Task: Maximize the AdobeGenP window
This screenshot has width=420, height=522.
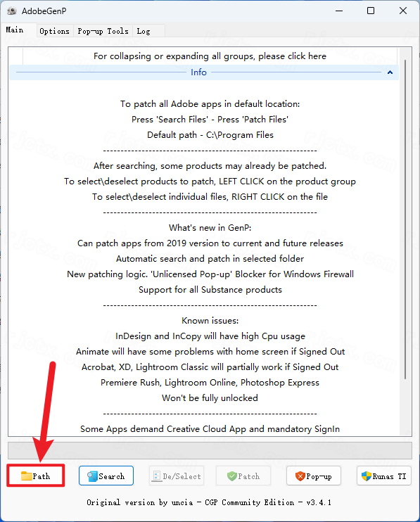Action: click(x=371, y=11)
